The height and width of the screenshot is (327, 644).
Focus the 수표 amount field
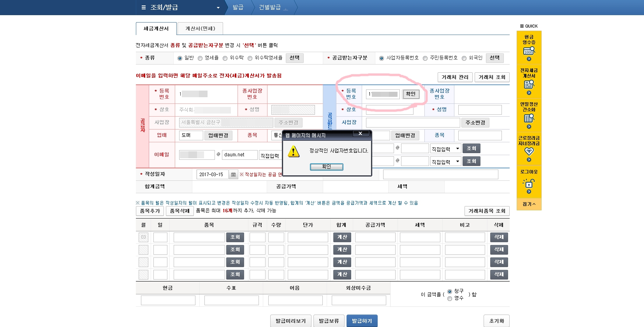click(231, 301)
